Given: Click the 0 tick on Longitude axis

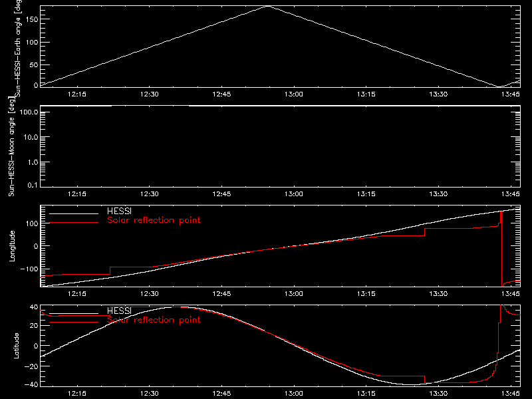Looking at the screenshot, I should tap(37, 246).
